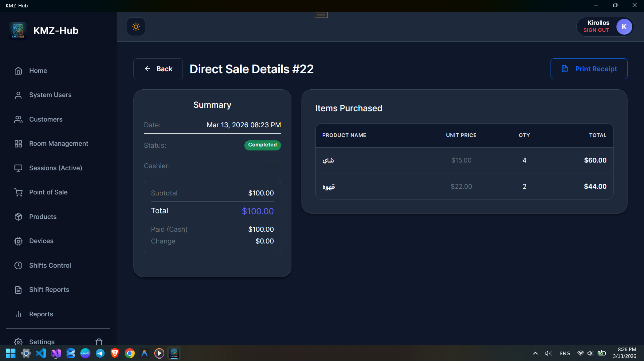Click SIGN OUT under Kirollos
Image resolution: width=644 pixels, height=361 pixels.
596,30
